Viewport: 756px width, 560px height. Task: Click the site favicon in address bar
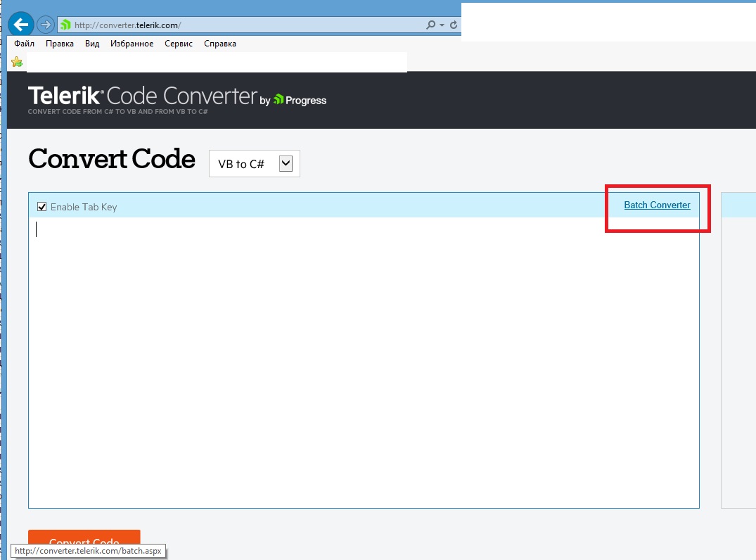pyautogui.click(x=65, y=25)
